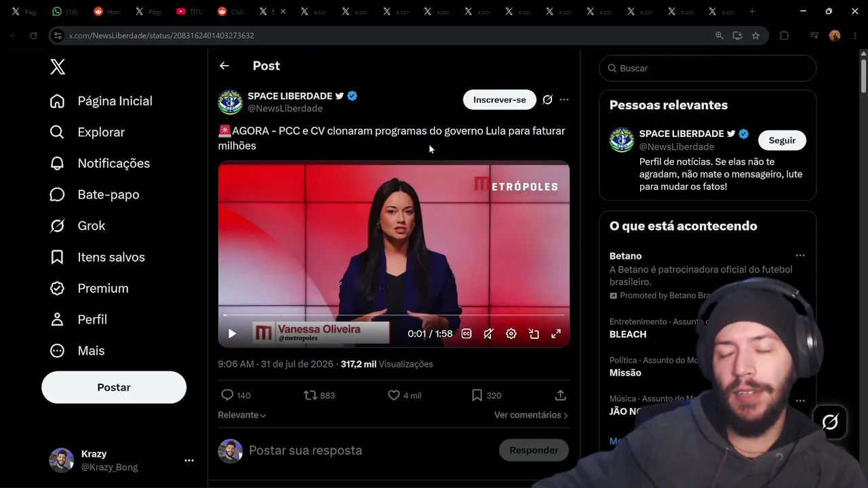Click SPACE LIBERDADE's avatar on the post
Viewport: 868px width, 488px height.
230,102
